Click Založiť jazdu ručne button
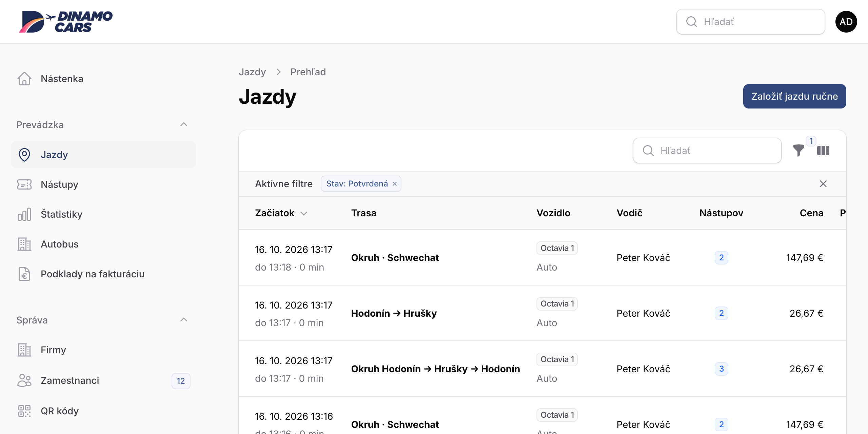This screenshot has width=868, height=434. [794, 96]
